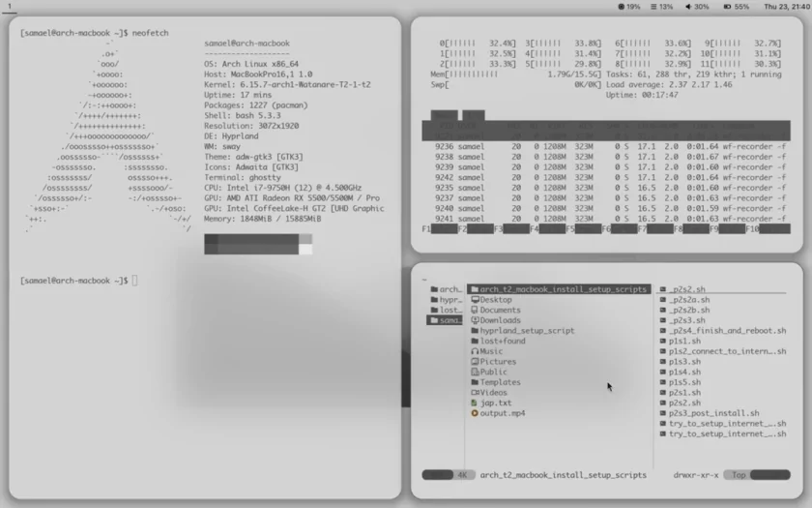The width and height of the screenshot is (812, 508).
Task: Click the jap.txt file icon
Action: 475,403
